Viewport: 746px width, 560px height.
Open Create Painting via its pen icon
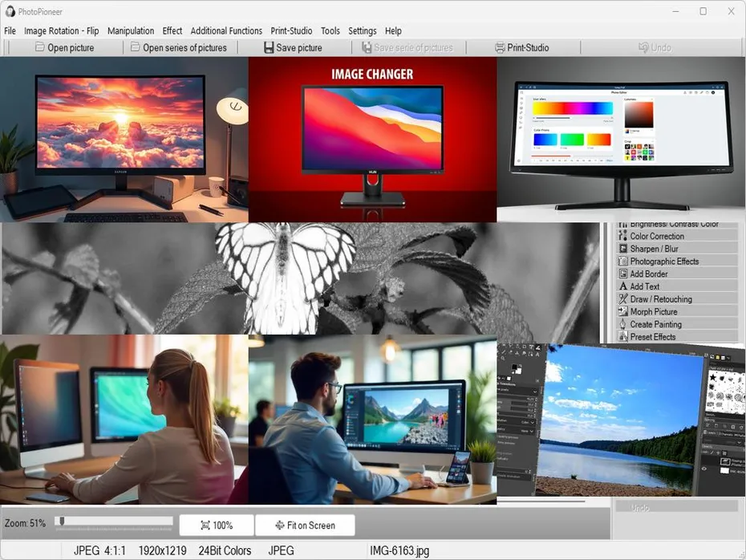coord(622,325)
